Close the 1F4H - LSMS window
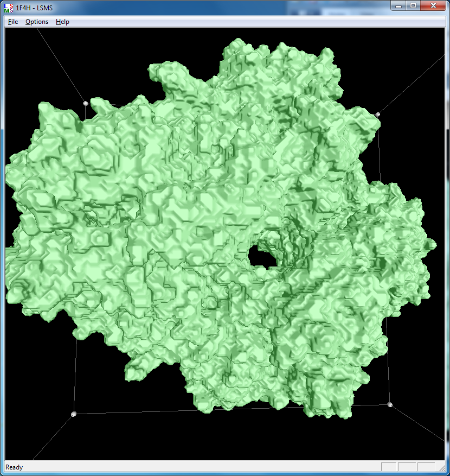This screenshot has height=476, width=450. point(433,5)
